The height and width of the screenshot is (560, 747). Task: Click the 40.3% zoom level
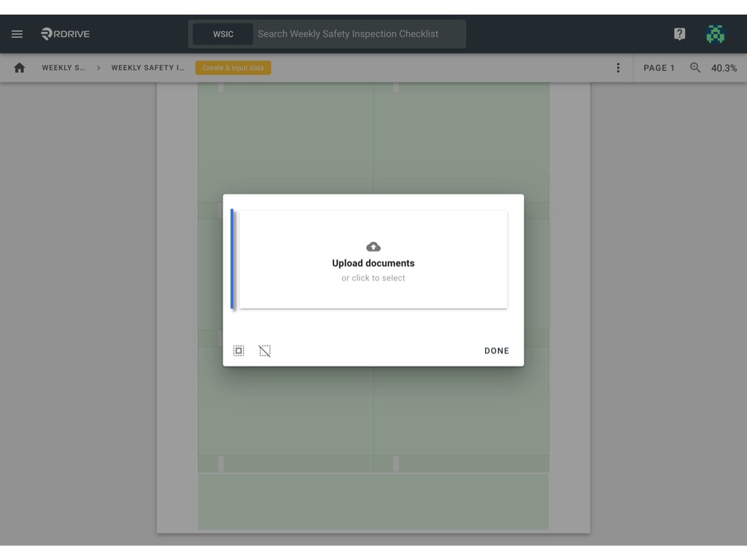click(724, 68)
